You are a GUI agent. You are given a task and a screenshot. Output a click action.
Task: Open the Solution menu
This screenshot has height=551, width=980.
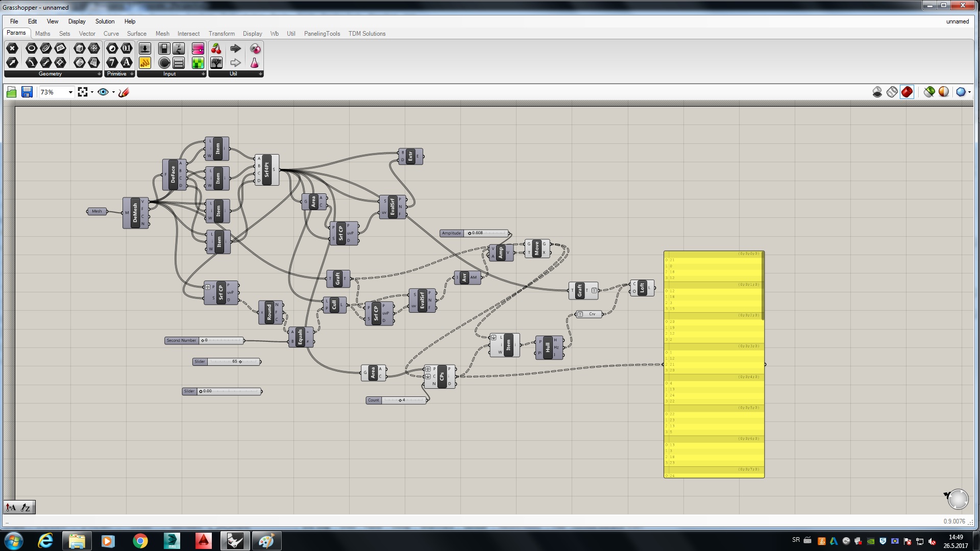click(x=105, y=21)
